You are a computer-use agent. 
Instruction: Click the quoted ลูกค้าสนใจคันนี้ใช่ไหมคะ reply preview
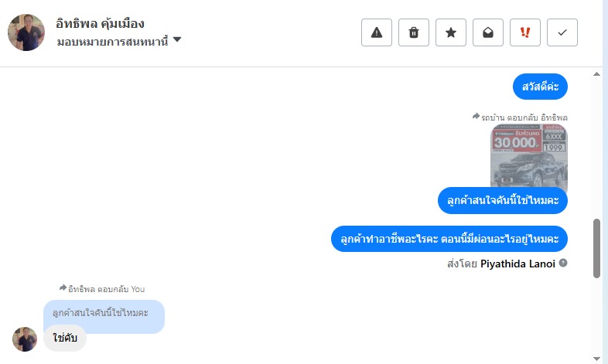coord(104,313)
